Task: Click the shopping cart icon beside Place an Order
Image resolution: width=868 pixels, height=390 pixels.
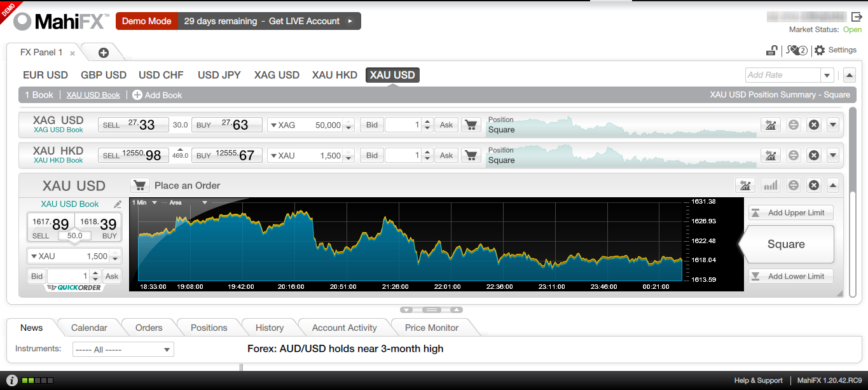Action: point(139,185)
